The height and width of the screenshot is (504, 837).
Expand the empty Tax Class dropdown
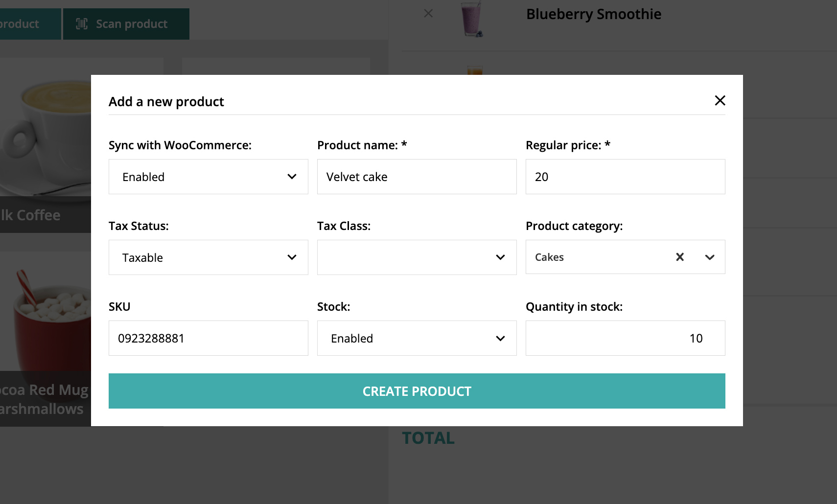point(417,257)
